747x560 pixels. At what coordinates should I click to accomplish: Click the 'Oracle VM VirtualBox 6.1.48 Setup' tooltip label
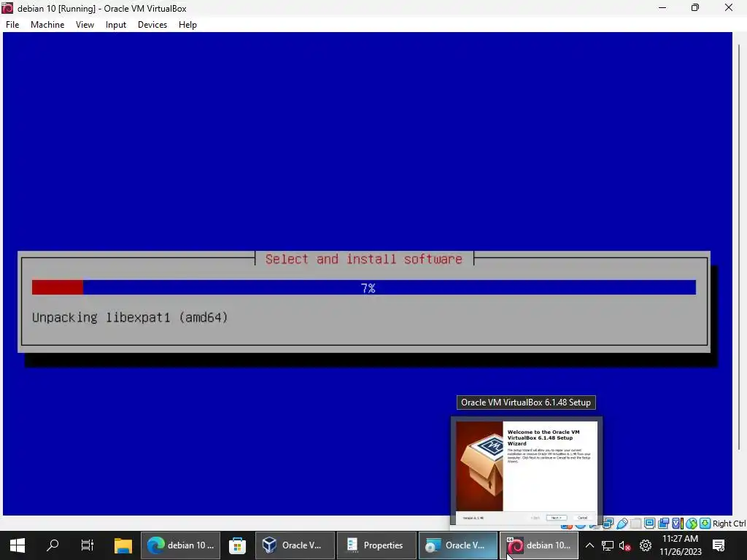click(526, 402)
